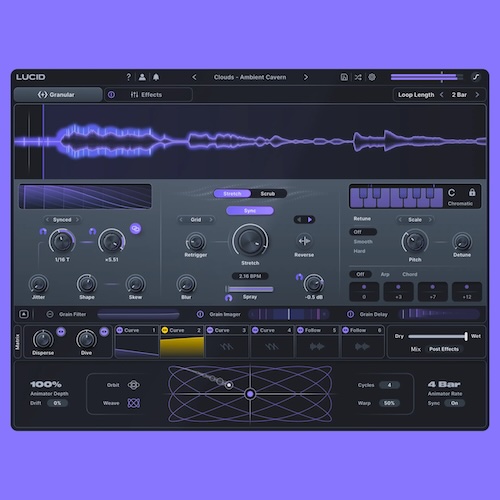500x500 pixels.
Task: Select Stretch mode
Action: [232, 194]
